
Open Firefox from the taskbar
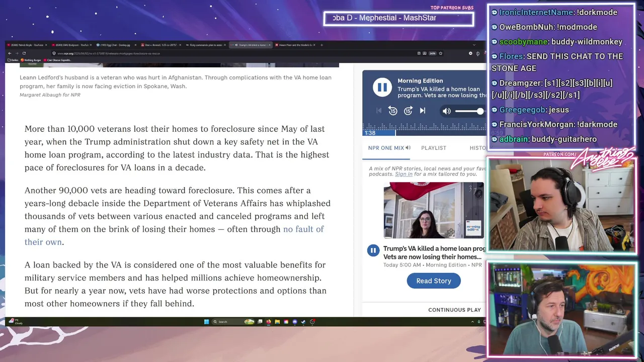click(269, 322)
